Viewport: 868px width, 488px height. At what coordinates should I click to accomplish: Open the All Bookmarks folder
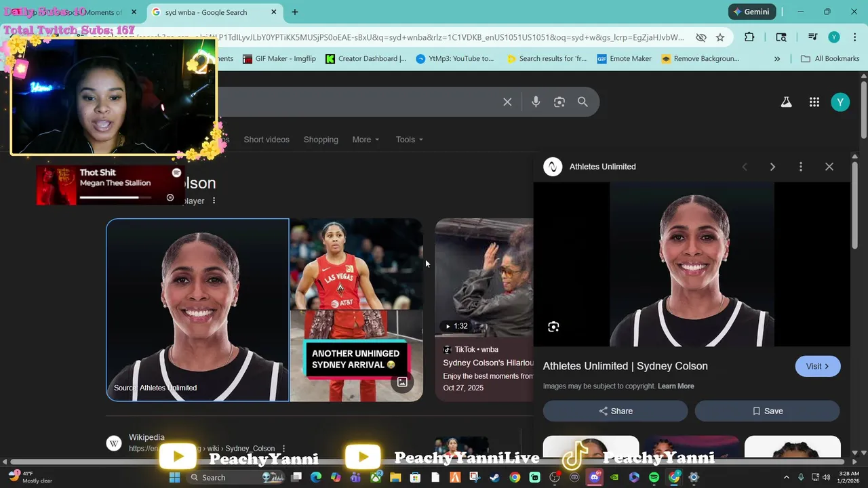(x=830, y=59)
